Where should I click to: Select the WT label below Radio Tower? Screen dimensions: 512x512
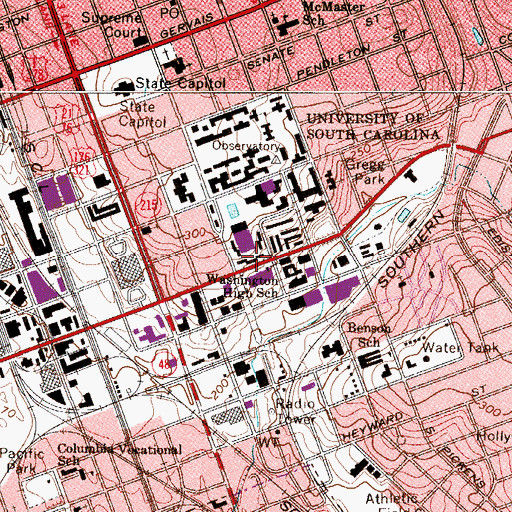tap(269, 442)
